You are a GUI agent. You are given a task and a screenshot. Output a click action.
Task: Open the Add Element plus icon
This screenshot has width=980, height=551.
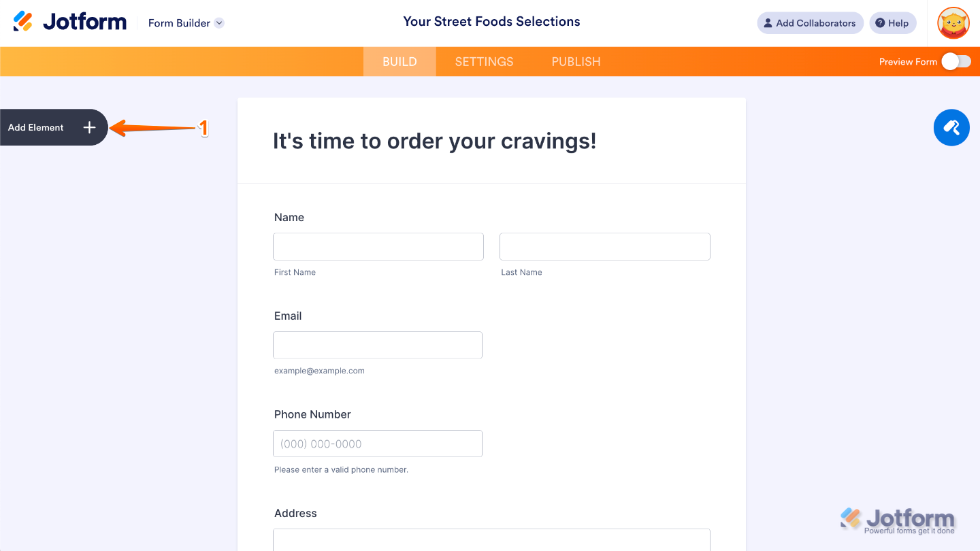[89, 127]
